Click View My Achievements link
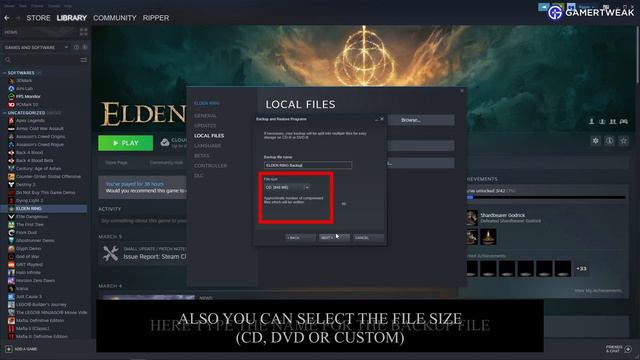The image size is (640, 360). point(598,291)
